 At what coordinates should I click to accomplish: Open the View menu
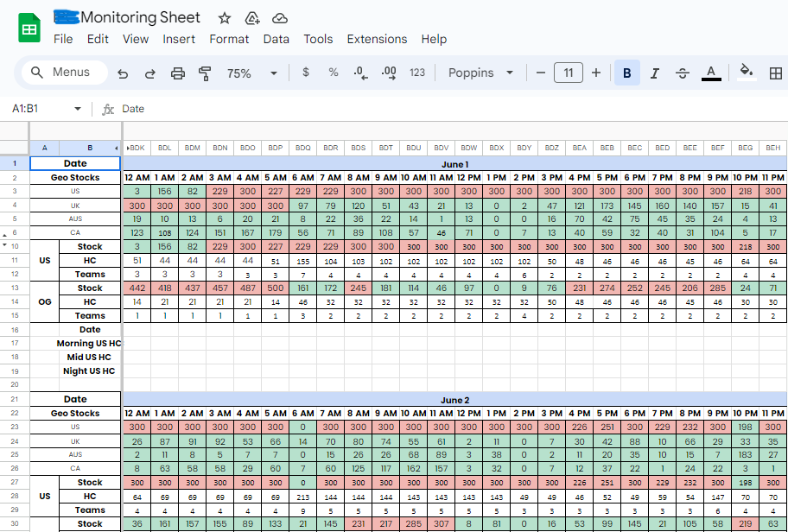pyautogui.click(x=136, y=39)
